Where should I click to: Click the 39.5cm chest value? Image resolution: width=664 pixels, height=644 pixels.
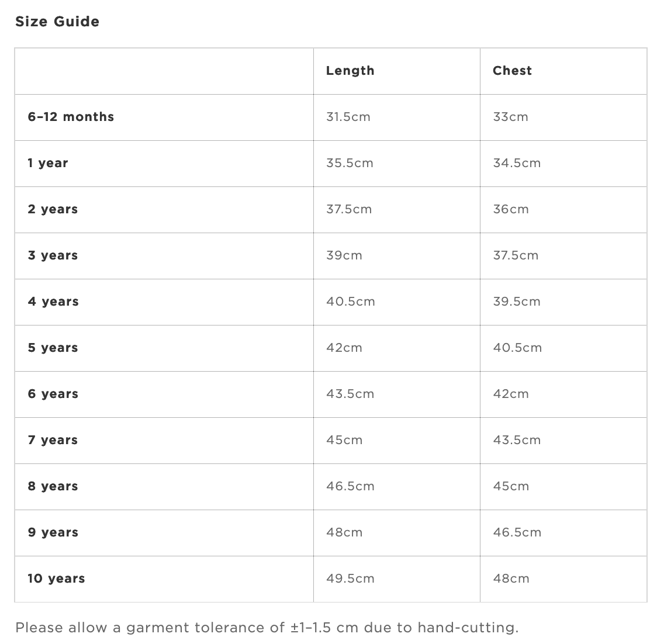pyautogui.click(x=517, y=302)
